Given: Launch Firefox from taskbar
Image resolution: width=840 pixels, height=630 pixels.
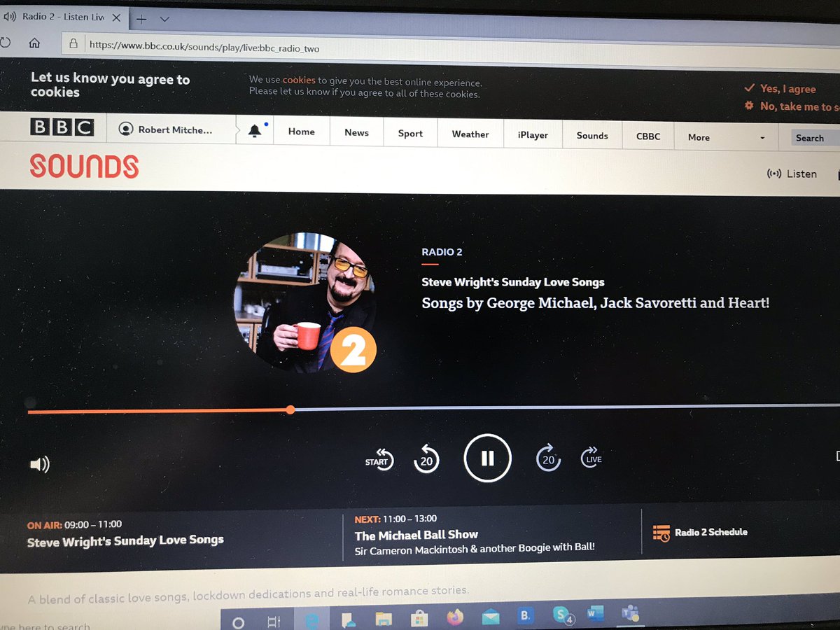Looking at the screenshot, I should coord(455,617).
